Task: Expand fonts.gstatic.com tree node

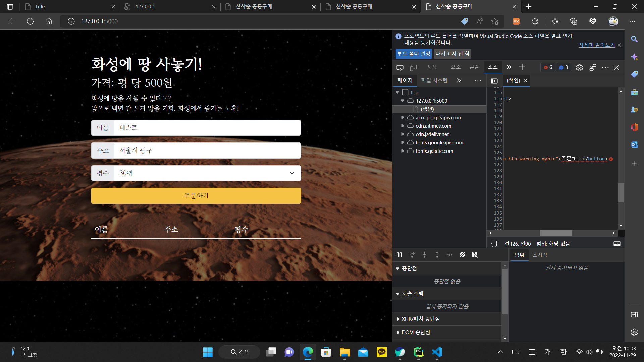Action: (x=402, y=151)
